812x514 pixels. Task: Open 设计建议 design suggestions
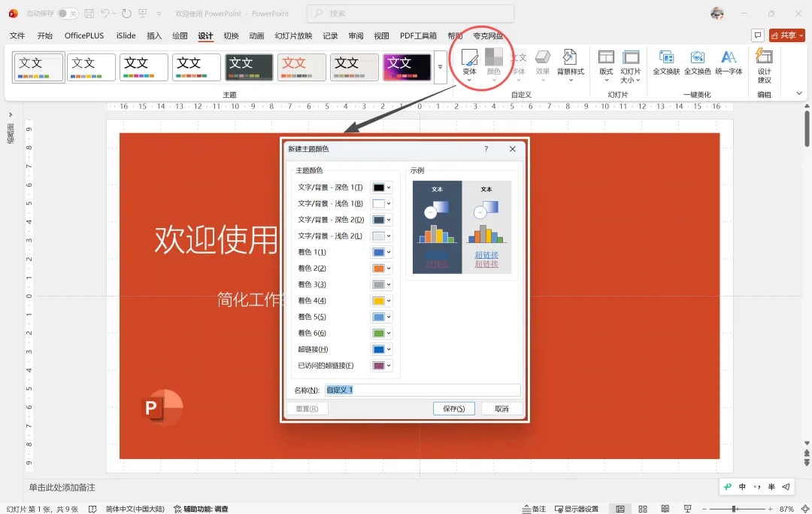click(x=765, y=65)
